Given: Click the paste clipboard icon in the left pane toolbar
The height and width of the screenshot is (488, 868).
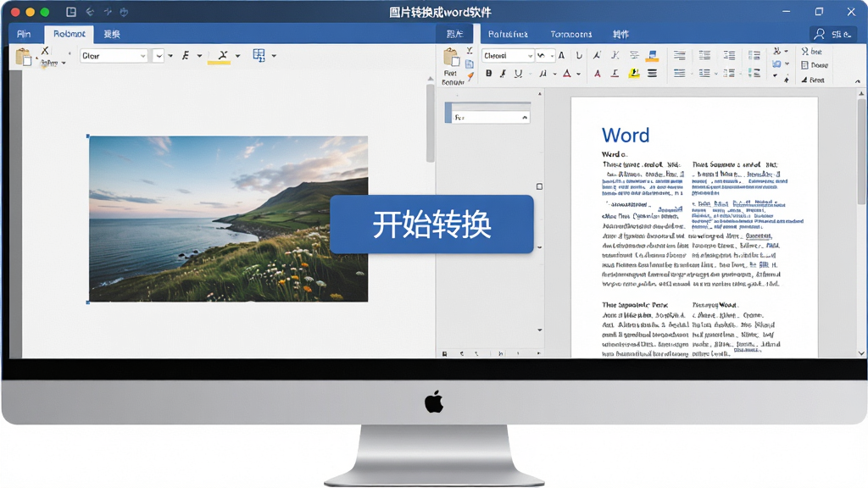Looking at the screenshot, I should 23,57.
